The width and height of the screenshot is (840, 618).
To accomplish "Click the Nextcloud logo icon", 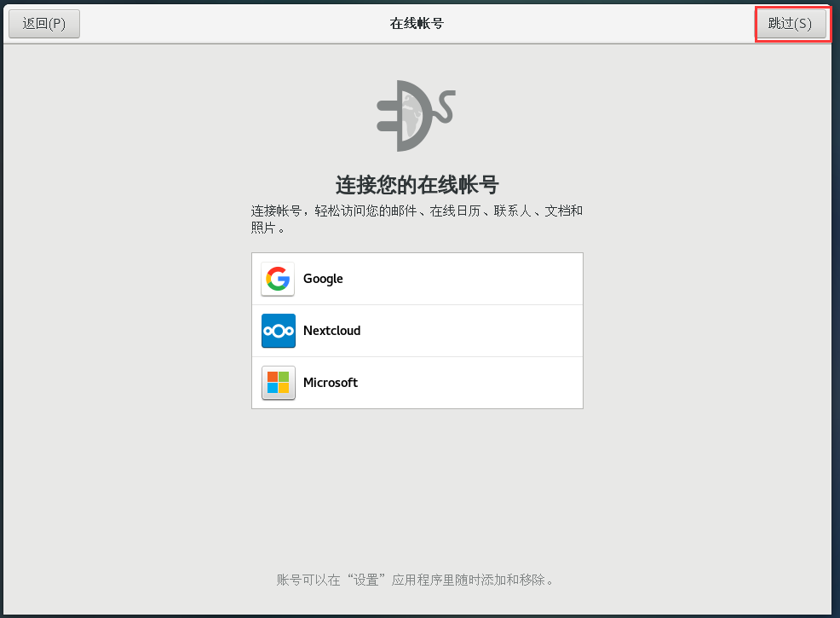I will pos(277,330).
